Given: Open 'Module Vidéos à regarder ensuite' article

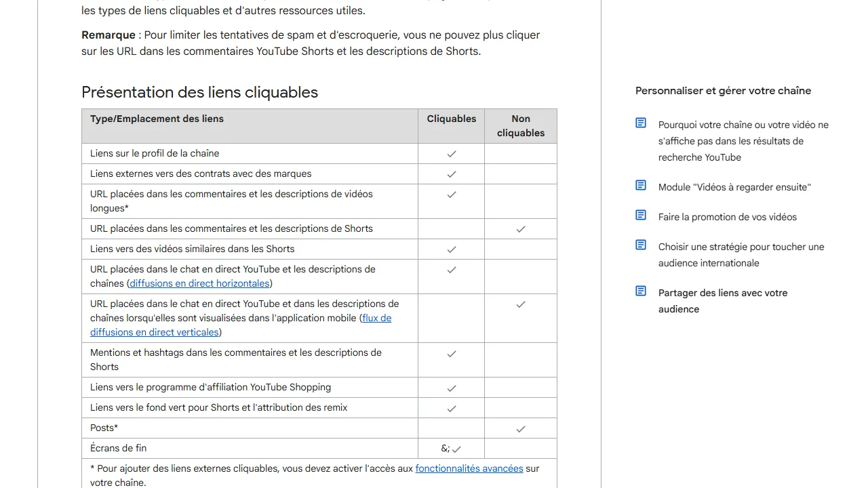Looking at the screenshot, I should click(734, 187).
